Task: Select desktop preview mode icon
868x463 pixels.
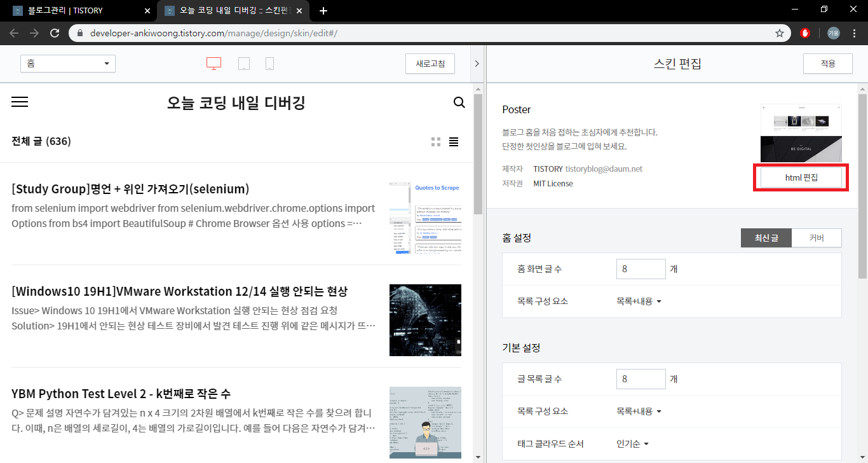Action: pyautogui.click(x=214, y=64)
